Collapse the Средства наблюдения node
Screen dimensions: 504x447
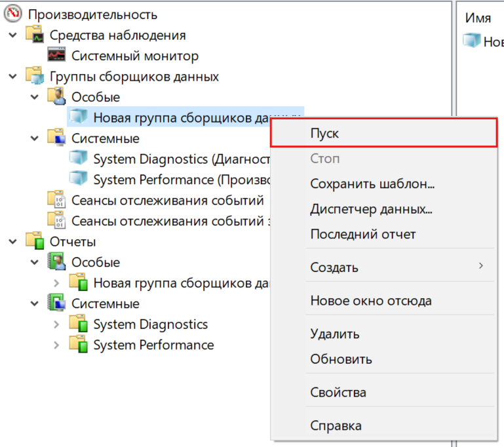[x=12, y=35]
